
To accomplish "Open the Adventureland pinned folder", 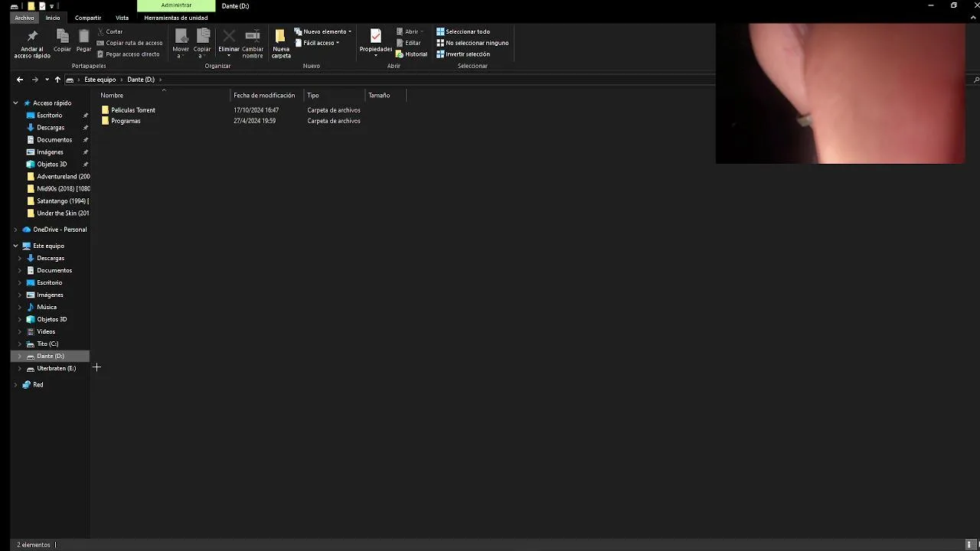I will coord(57,177).
